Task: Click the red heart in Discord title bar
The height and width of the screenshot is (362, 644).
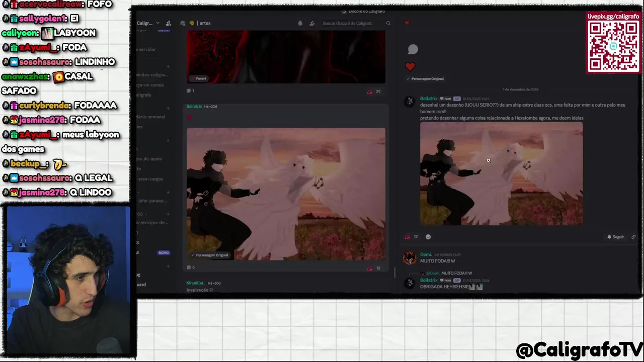Action: [x=407, y=23]
